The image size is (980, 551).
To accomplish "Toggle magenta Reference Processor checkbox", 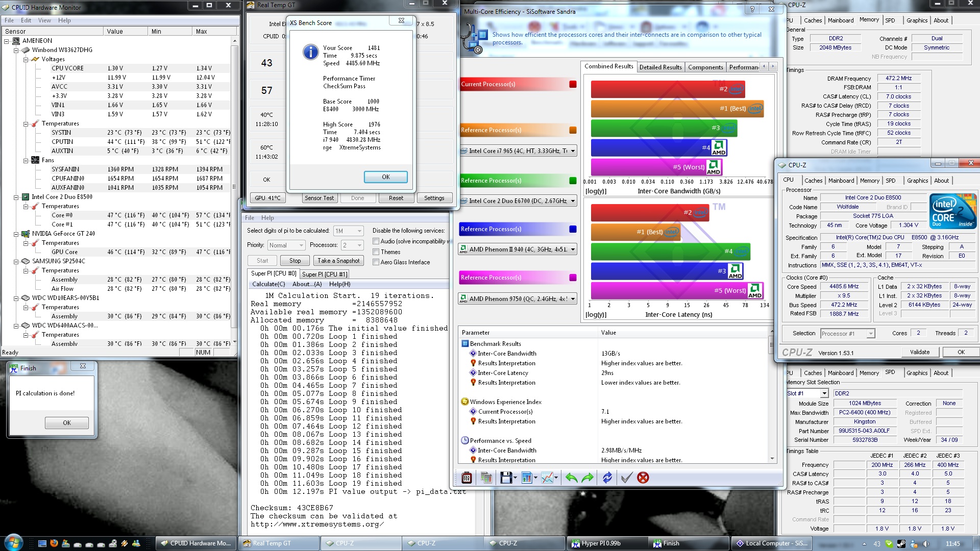I will [x=573, y=278].
